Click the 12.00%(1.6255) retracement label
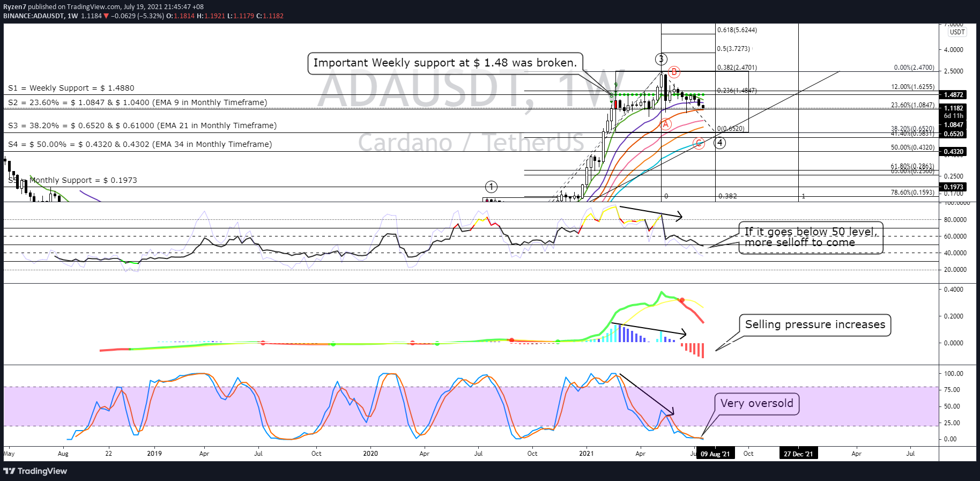 [x=913, y=86]
